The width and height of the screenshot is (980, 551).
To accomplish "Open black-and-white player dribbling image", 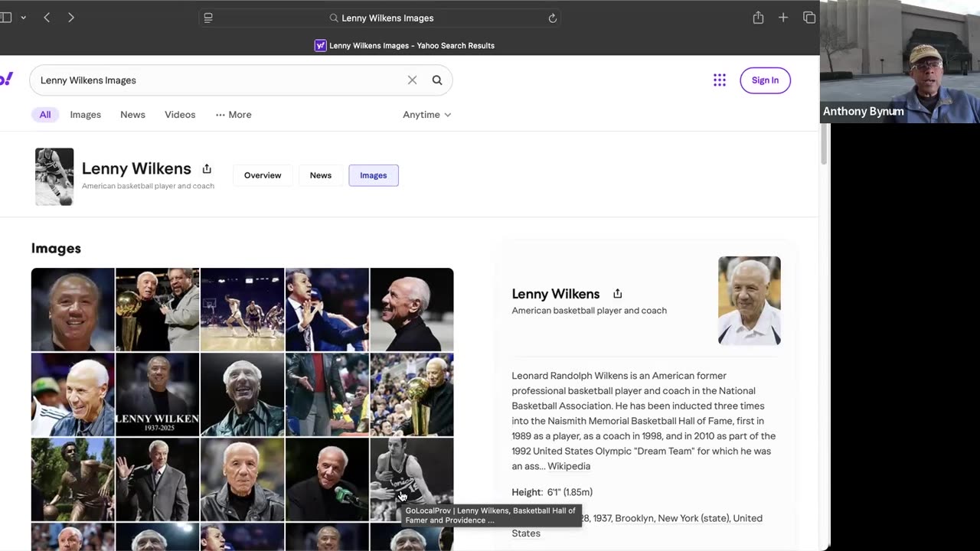I will [411, 479].
